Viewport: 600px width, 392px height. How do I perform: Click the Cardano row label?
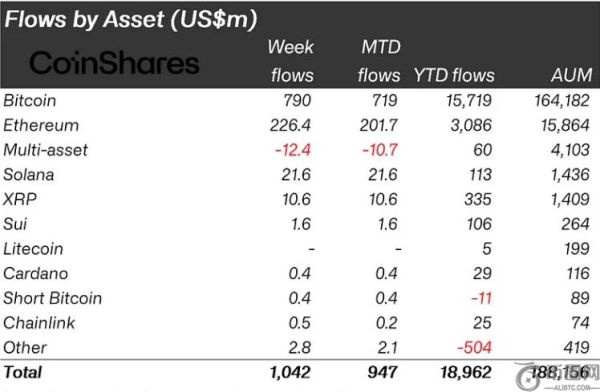point(36,274)
